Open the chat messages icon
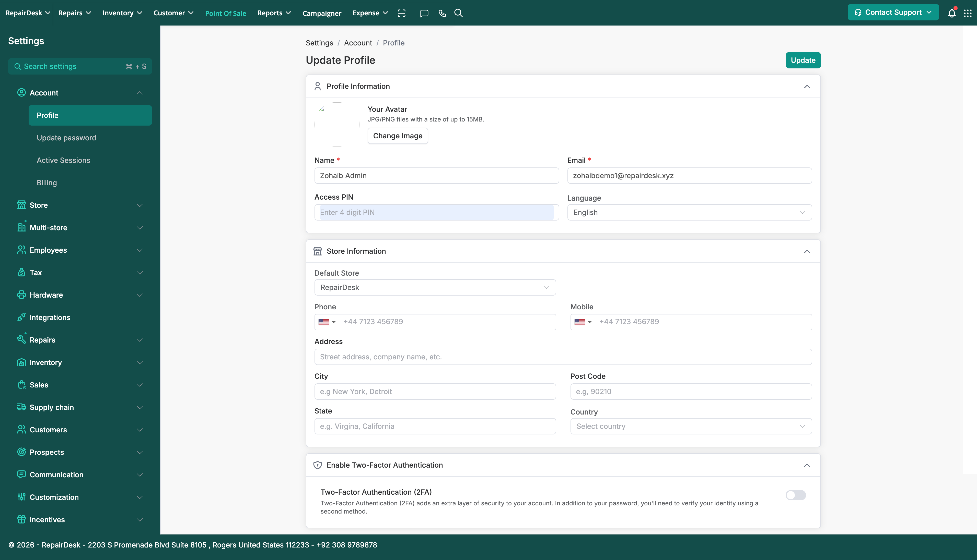 point(424,13)
